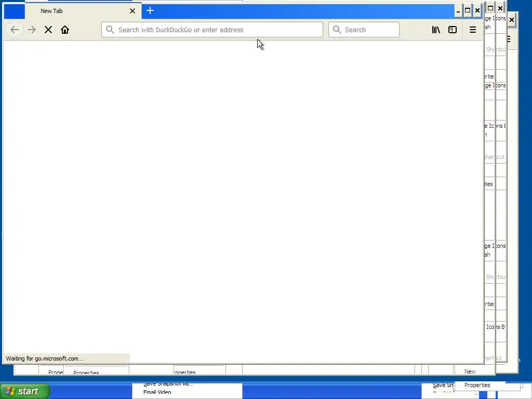Click magnifier icon in address bar

[110, 30]
